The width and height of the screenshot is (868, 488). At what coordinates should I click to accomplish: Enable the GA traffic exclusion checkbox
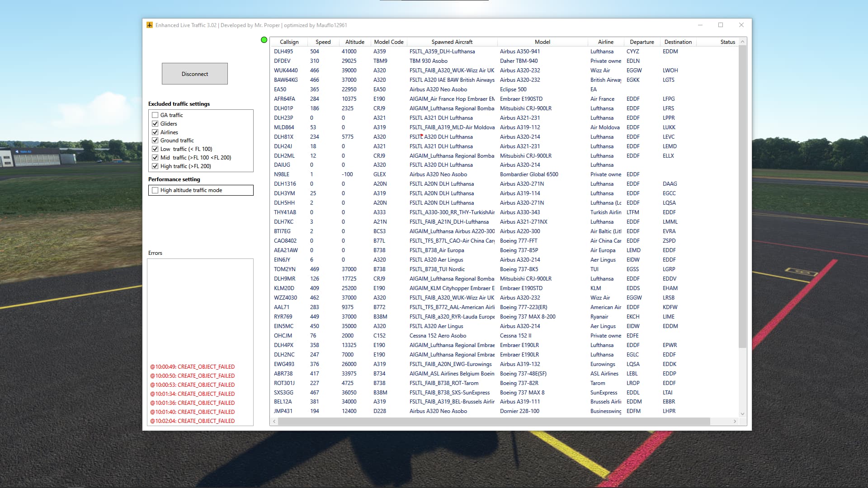click(155, 115)
